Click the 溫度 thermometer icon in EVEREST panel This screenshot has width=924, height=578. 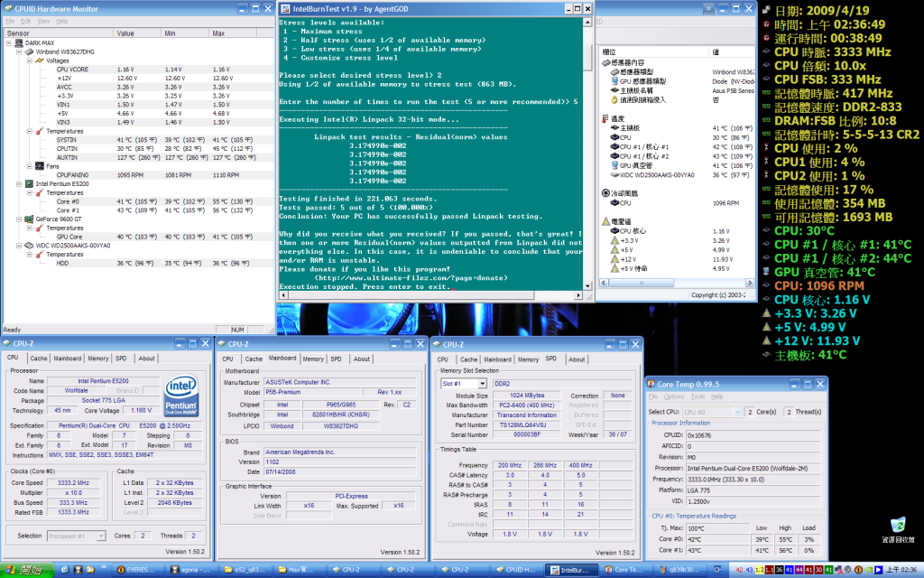point(605,118)
